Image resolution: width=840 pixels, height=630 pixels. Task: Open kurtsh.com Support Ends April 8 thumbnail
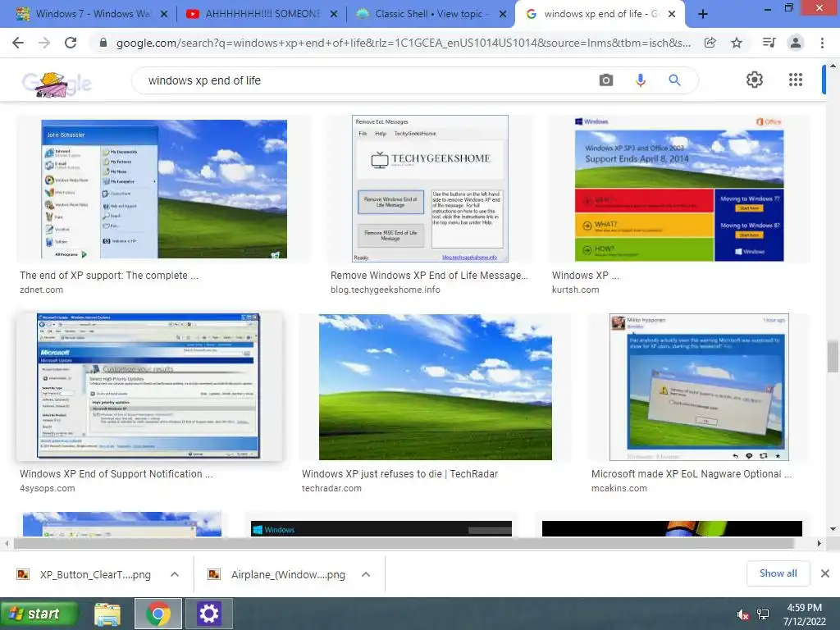[x=678, y=189]
